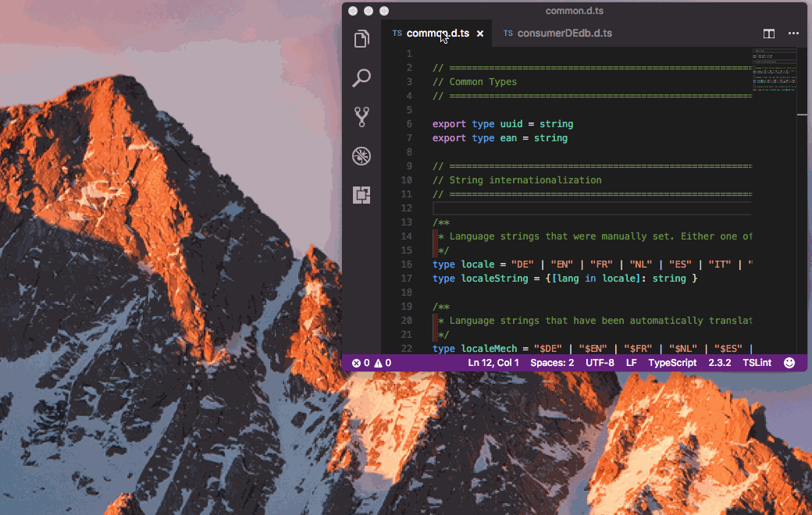This screenshot has width=812, height=515.
Task: Click the "$FR" string literal
Action: tap(637, 349)
